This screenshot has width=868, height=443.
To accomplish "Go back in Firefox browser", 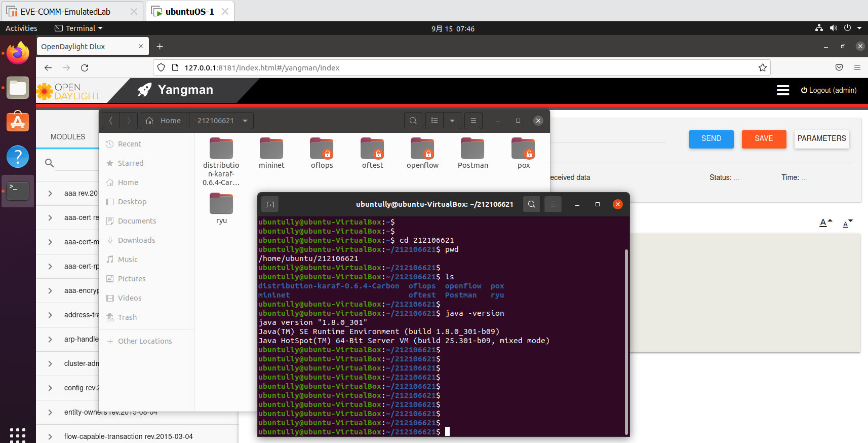I will click(48, 68).
